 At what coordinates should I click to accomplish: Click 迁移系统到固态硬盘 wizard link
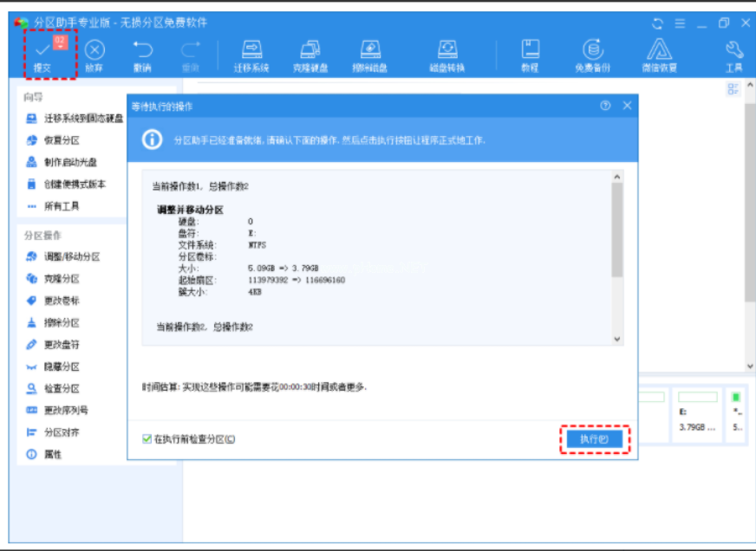pos(82,118)
